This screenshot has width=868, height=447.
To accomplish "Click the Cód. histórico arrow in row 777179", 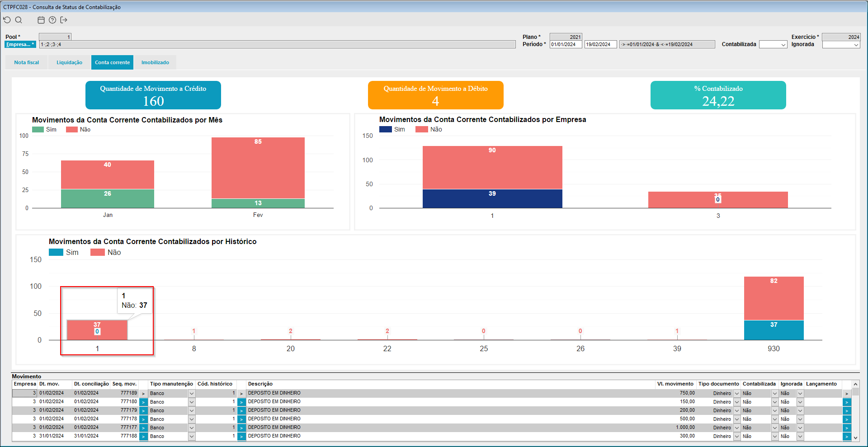I will [x=241, y=411].
